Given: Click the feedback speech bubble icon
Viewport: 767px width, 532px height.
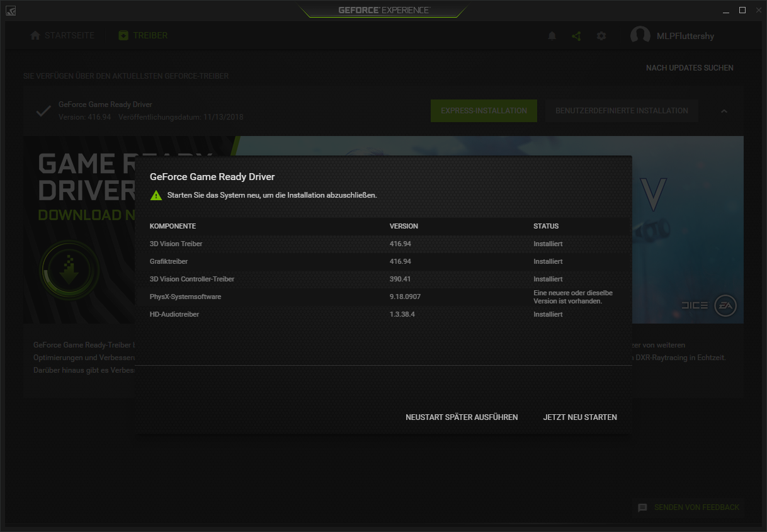Looking at the screenshot, I should (x=642, y=507).
